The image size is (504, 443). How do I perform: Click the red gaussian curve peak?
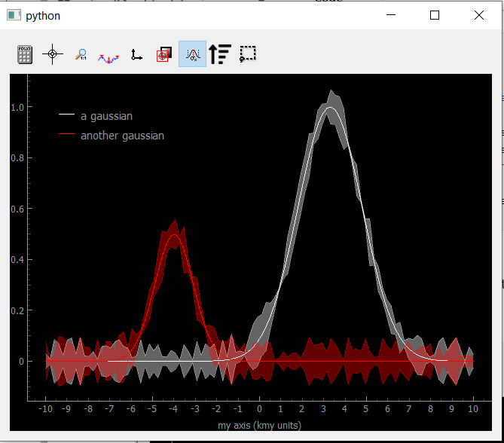(174, 234)
